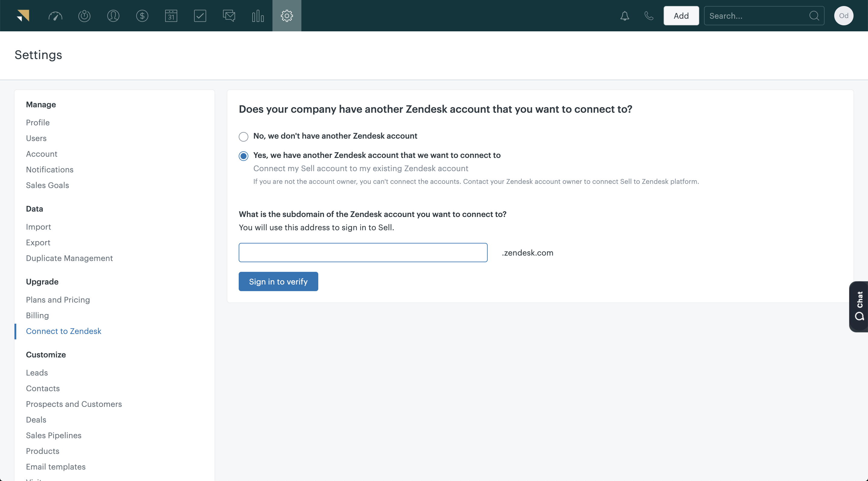
Task: Click the analytics/reports bar chart icon
Action: (x=258, y=16)
